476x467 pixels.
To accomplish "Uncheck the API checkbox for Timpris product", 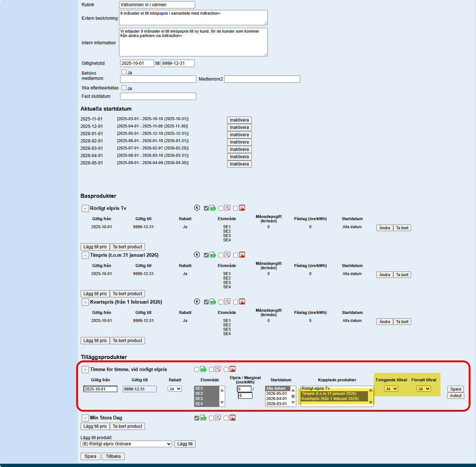I will (x=206, y=255).
